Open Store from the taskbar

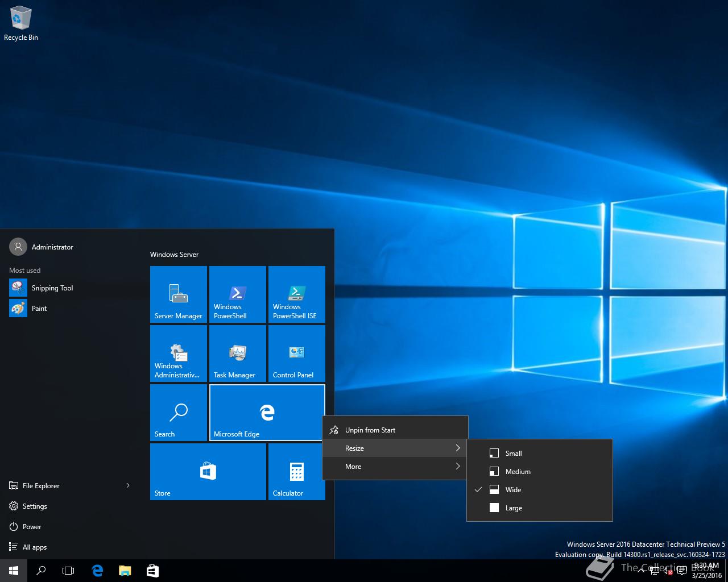[152, 571]
